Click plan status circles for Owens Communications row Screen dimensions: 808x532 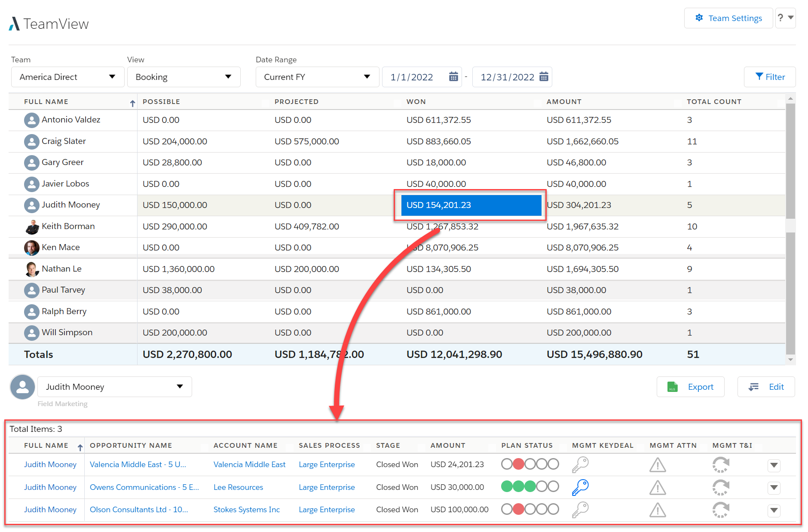point(530,486)
